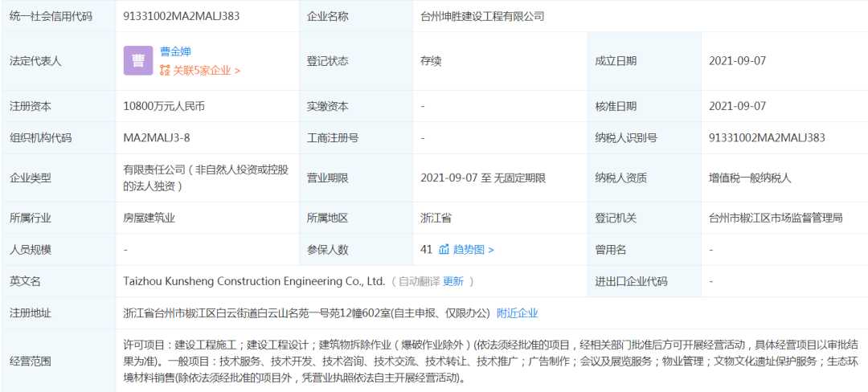Click the purple 曹 avatar thumbnail
This screenshot has width=868, height=392.
(x=138, y=61)
